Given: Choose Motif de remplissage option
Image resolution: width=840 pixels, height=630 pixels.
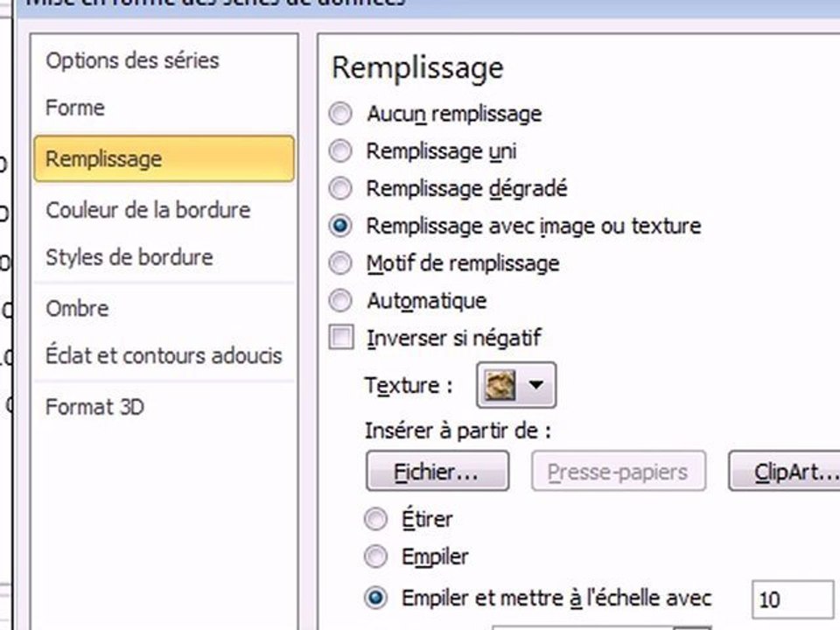Looking at the screenshot, I should pos(340,263).
